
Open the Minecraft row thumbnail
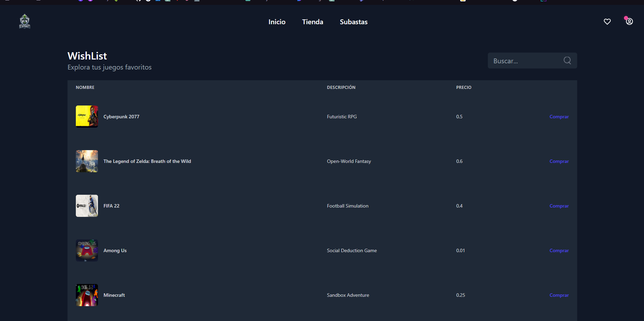pyautogui.click(x=87, y=295)
